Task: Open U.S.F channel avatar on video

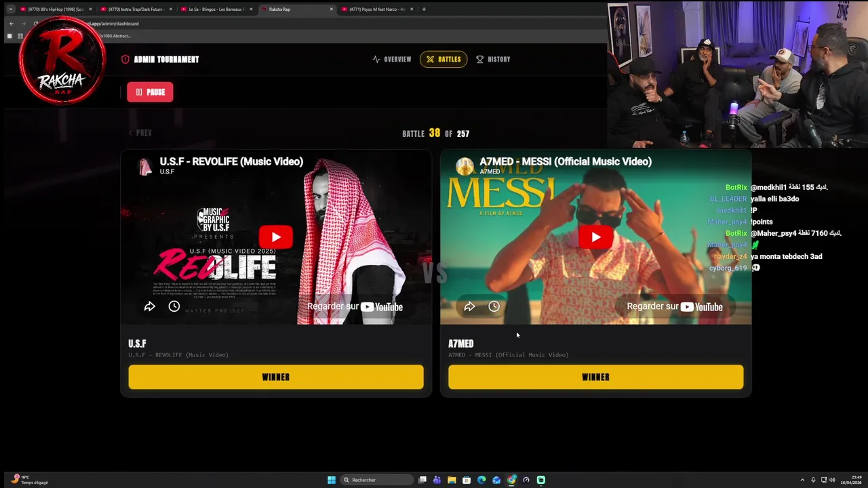Action: (x=145, y=167)
